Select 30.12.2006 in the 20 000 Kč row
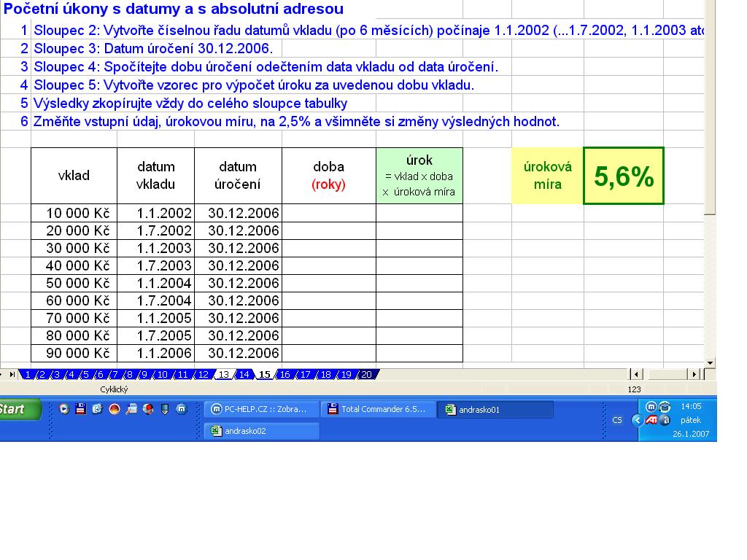 238,230
